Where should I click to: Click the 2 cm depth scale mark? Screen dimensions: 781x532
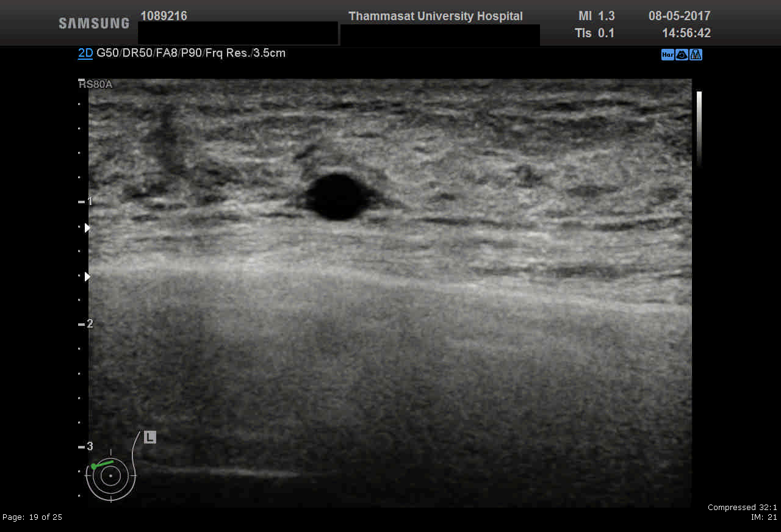pos(85,323)
